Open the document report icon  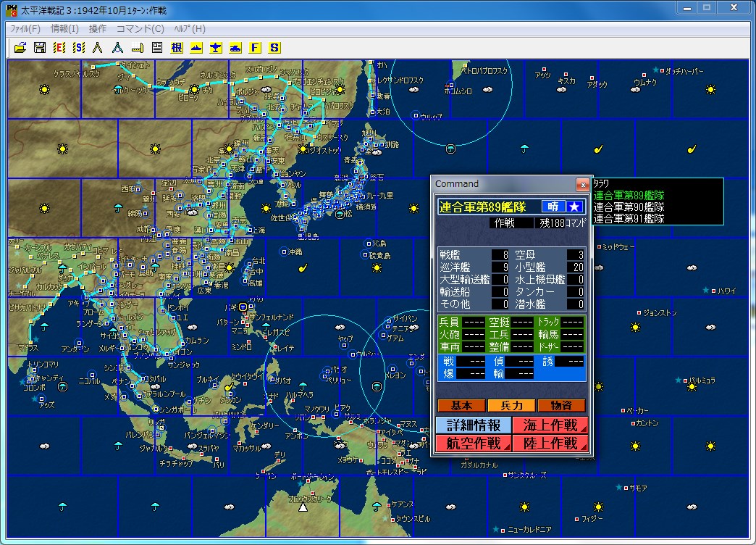point(156,47)
